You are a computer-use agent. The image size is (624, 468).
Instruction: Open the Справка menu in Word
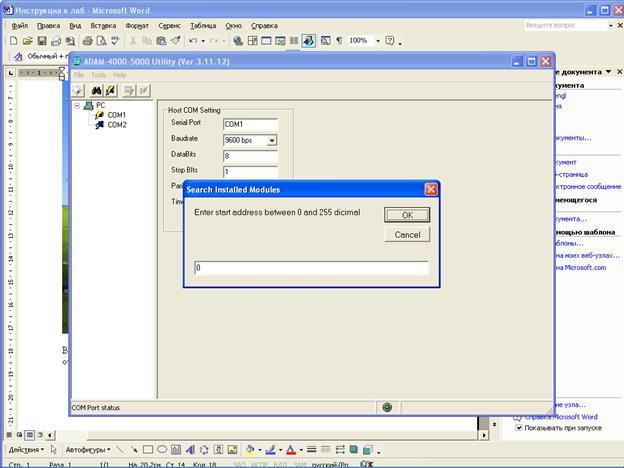[264, 25]
